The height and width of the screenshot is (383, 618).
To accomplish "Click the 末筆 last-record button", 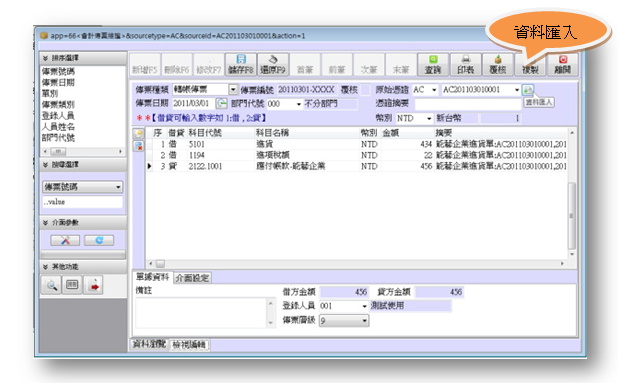I will (401, 65).
